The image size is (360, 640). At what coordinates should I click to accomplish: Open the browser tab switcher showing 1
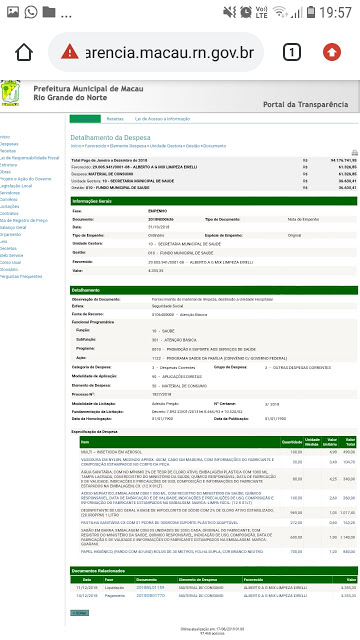291,52
